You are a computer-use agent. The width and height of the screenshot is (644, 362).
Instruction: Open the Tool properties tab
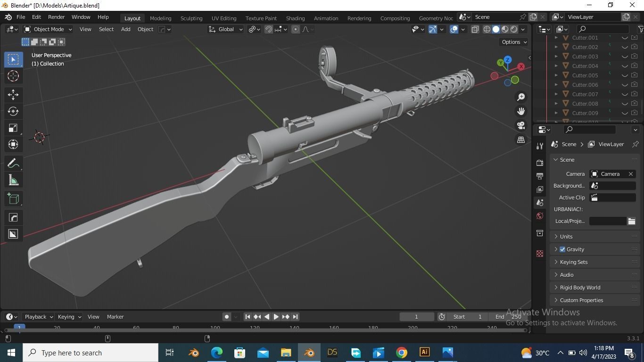(540, 146)
